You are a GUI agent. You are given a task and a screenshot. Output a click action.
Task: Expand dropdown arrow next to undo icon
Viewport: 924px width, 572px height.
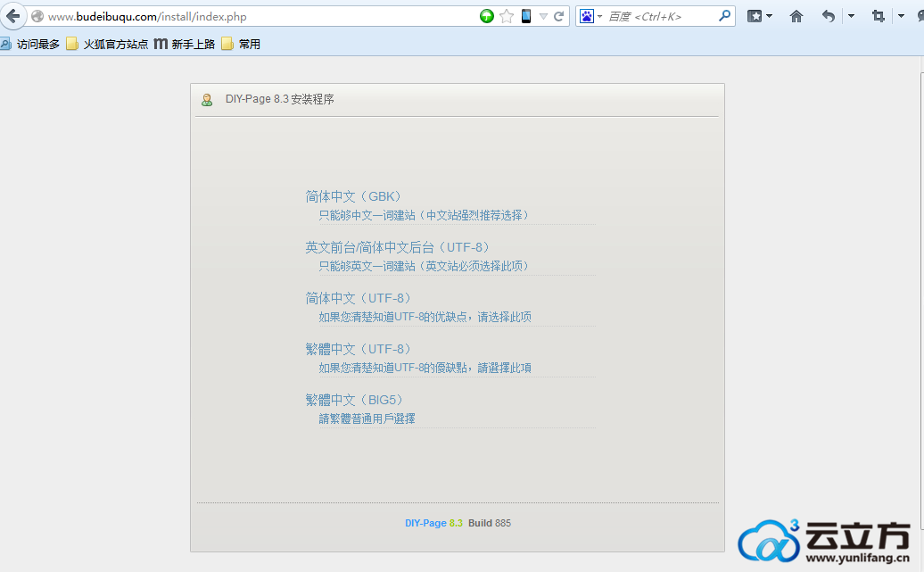tap(851, 17)
